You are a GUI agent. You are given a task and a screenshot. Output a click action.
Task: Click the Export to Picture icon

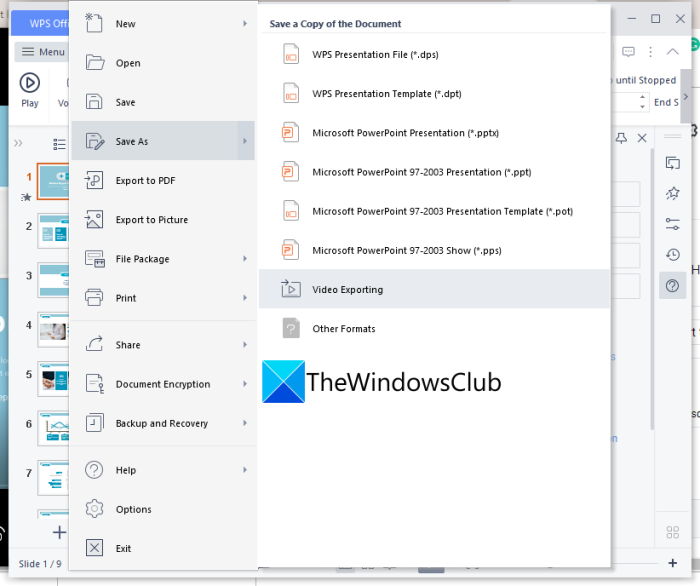(x=94, y=220)
